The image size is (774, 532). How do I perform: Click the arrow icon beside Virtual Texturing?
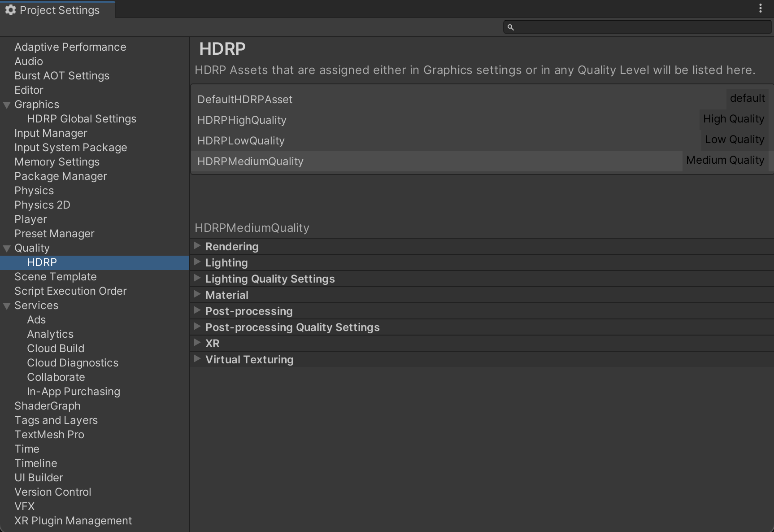pos(197,359)
